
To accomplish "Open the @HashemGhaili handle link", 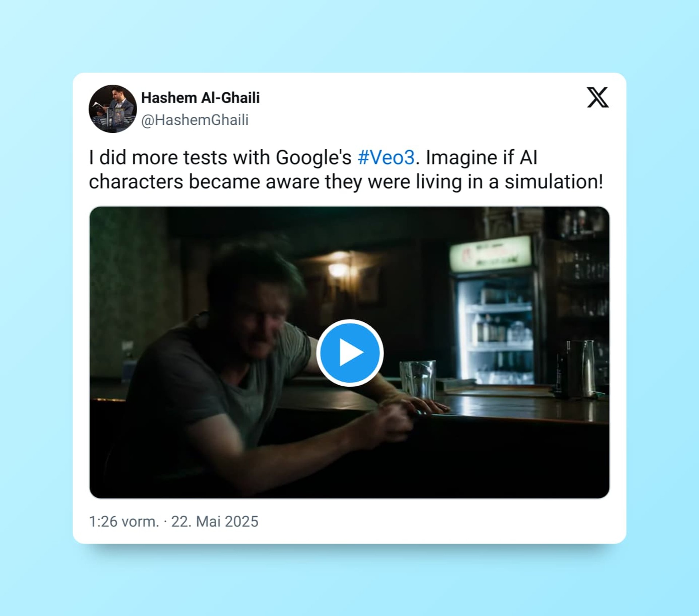I will click(x=195, y=120).
